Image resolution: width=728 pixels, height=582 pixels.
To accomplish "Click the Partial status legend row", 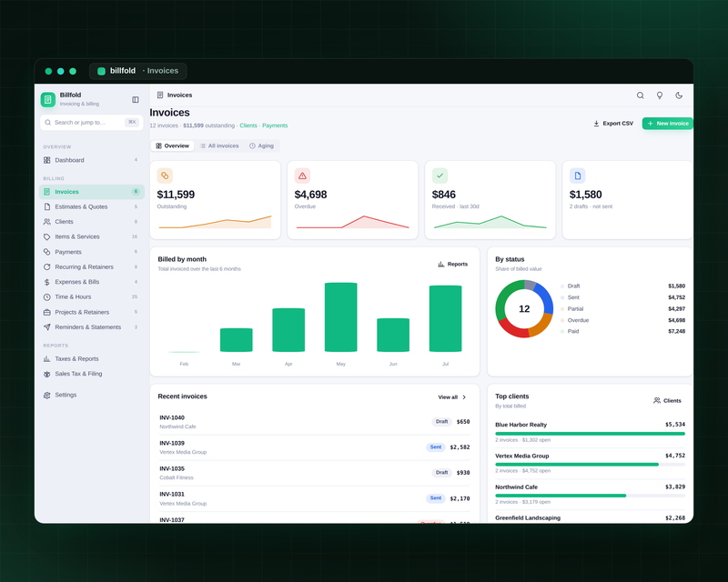I will coord(622,308).
